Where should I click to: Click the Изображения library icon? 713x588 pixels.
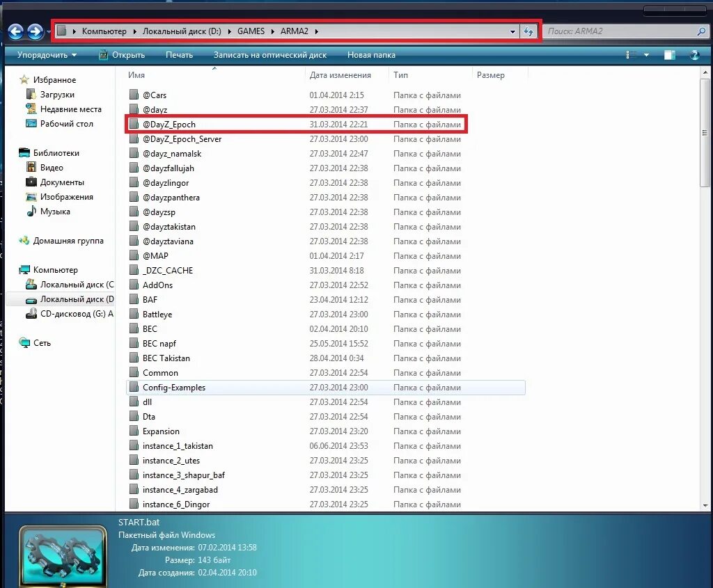[x=31, y=197]
